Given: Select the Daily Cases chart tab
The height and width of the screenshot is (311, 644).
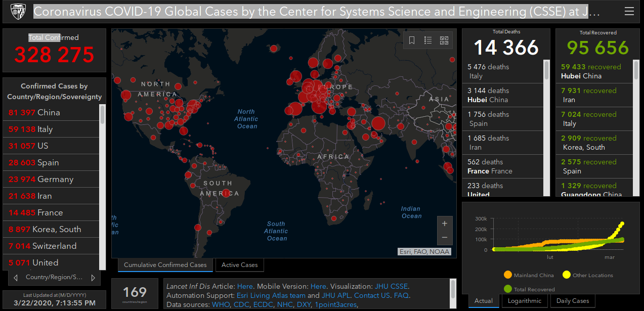Looking at the screenshot, I should (x=573, y=301).
